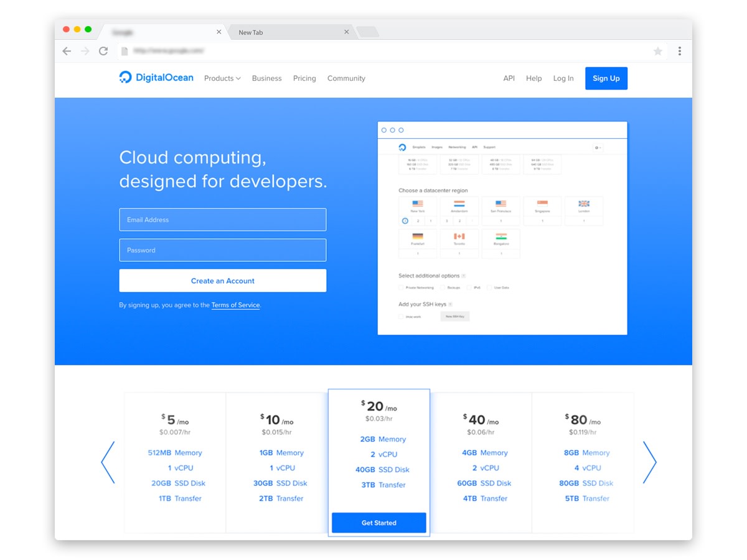Click Help in the top navigation
Viewport: 747px width, 560px height.
(533, 78)
